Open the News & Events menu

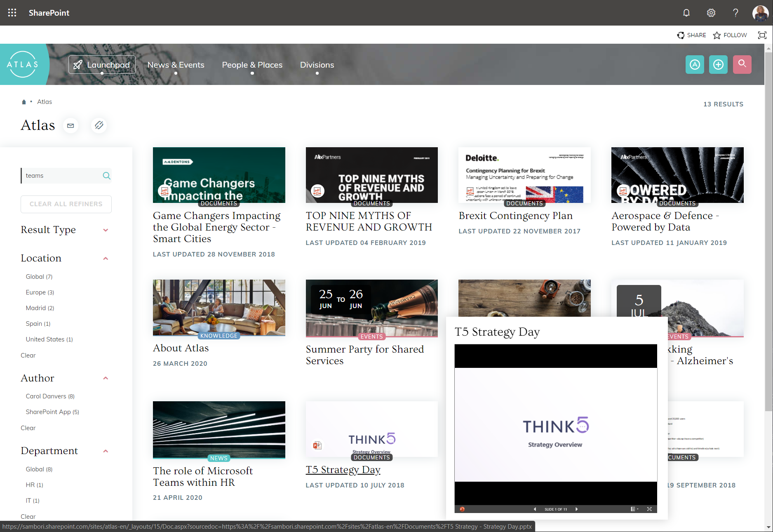point(176,65)
